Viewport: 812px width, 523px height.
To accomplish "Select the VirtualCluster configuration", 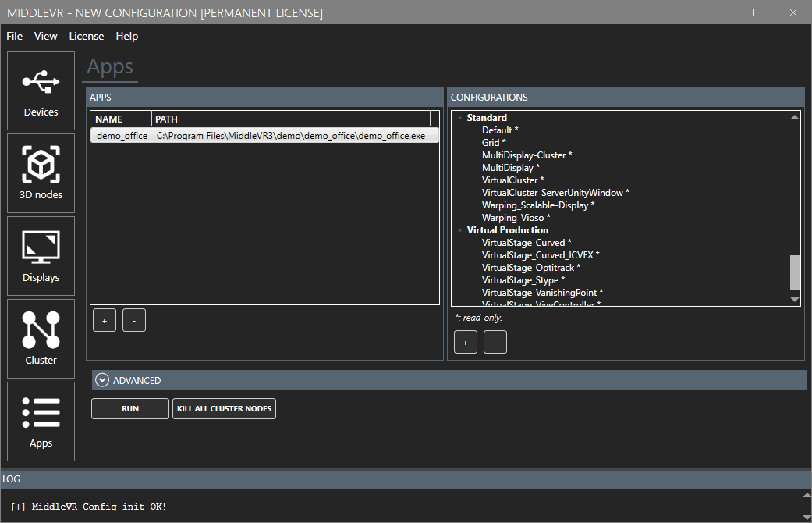I will click(x=512, y=180).
